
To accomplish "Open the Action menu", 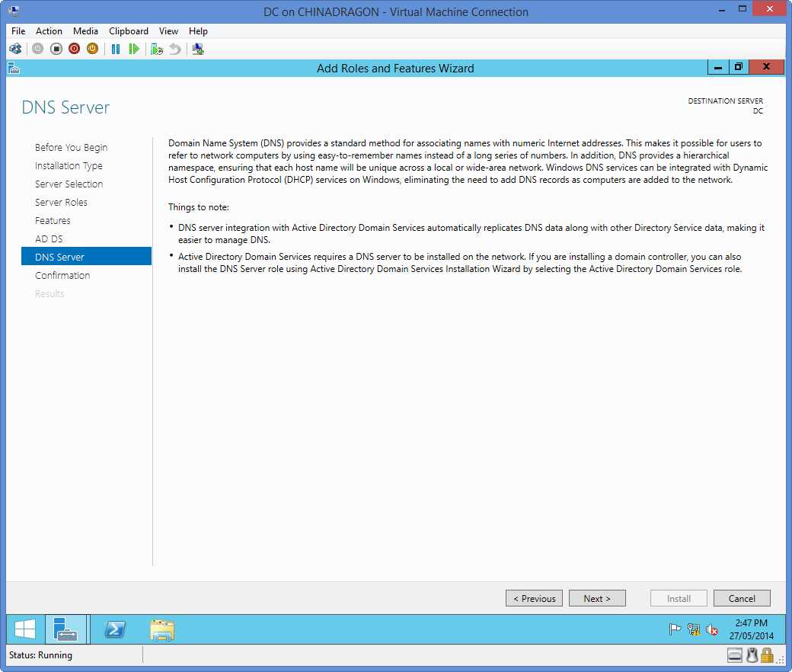I will click(x=49, y=30).
